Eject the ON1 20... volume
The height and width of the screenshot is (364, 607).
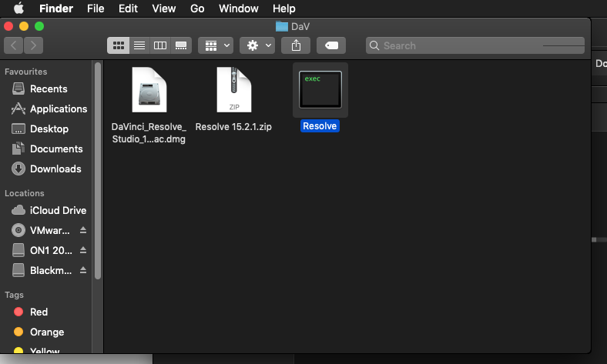(83, 251)
